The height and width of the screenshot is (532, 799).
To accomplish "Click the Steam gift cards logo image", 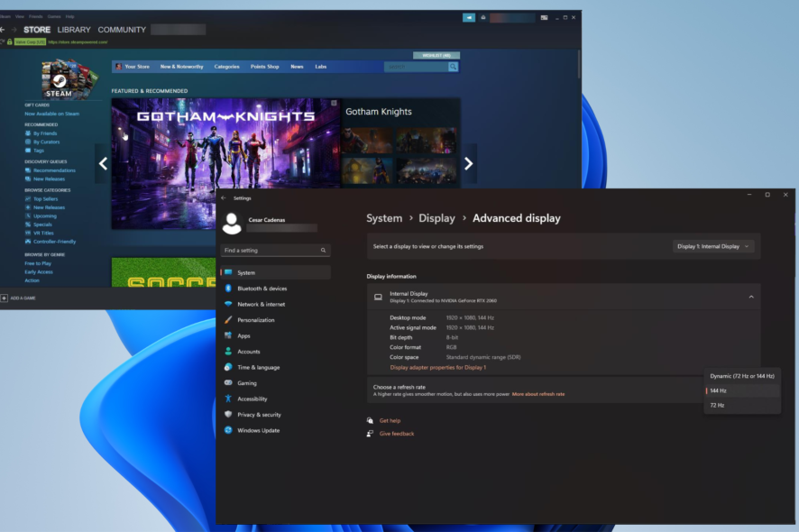I will [68, 79].
